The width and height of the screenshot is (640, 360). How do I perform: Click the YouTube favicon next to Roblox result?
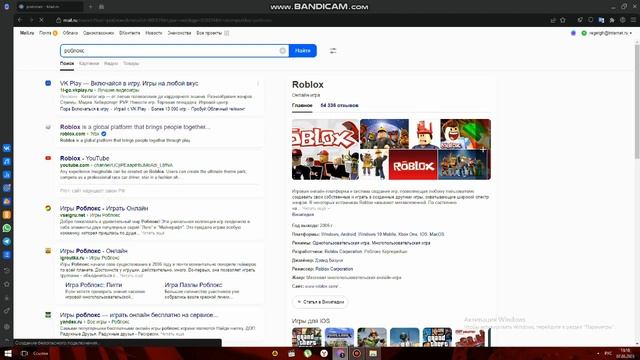(48, 158)
